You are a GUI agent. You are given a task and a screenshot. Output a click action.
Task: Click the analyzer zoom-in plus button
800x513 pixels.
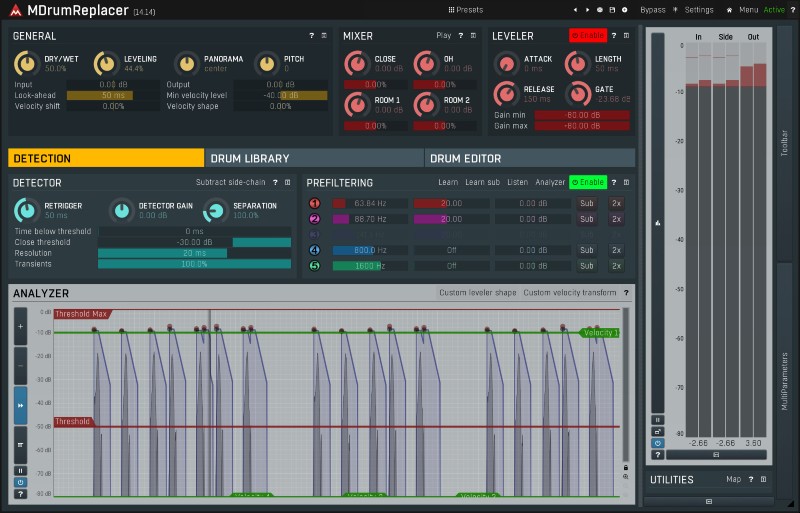point(21,326)
